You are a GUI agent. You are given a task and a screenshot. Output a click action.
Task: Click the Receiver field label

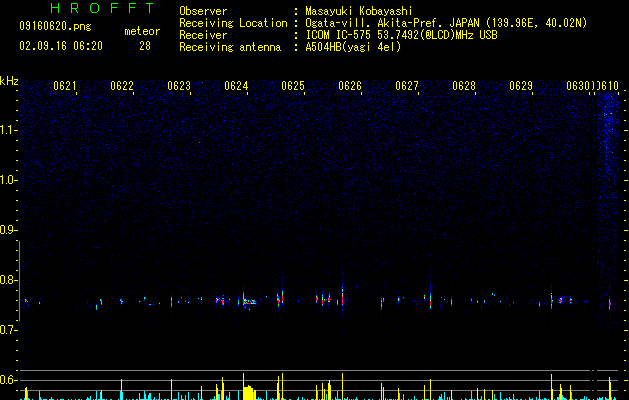pos(203,35)
